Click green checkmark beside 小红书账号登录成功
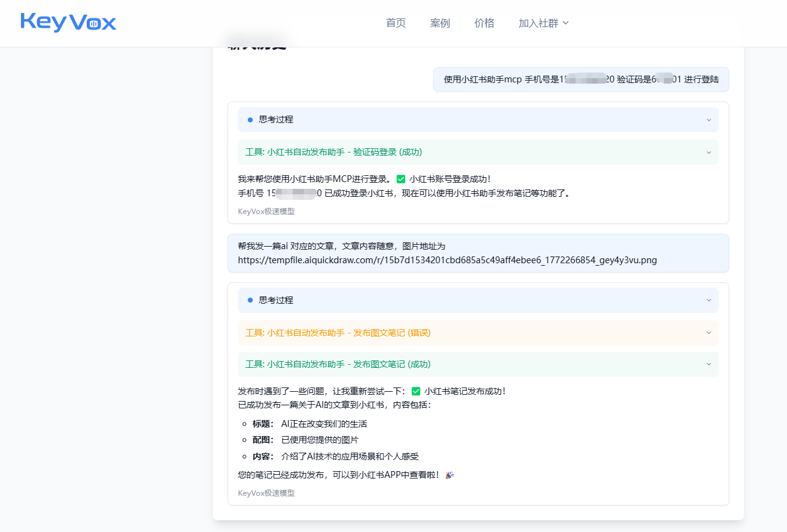 click(401, 180)
